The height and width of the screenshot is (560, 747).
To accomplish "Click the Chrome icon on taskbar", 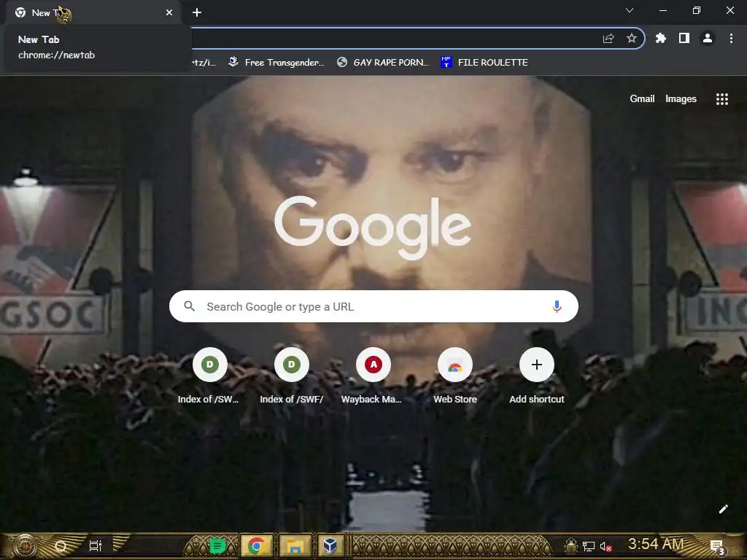I will (x=256, y=545).
